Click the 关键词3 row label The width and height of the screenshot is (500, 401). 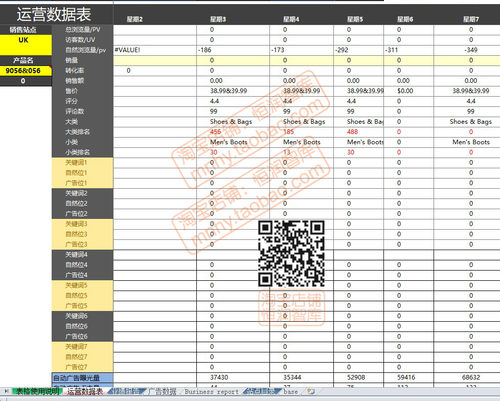click(x=83, y=224)
